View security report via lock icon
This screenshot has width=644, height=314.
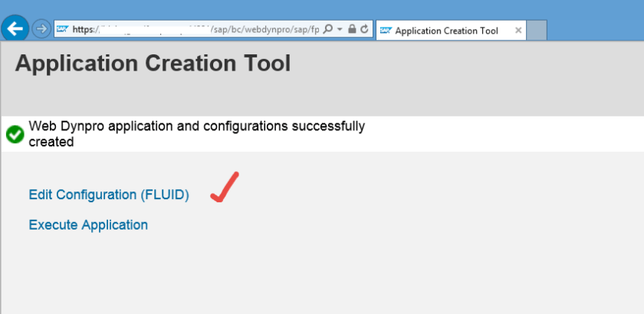click(x=352, y=29)
